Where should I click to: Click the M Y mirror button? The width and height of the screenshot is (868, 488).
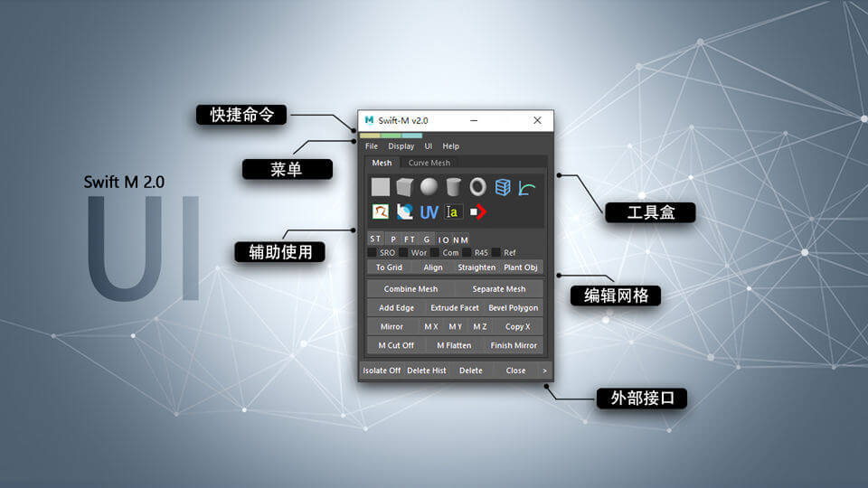455,326
